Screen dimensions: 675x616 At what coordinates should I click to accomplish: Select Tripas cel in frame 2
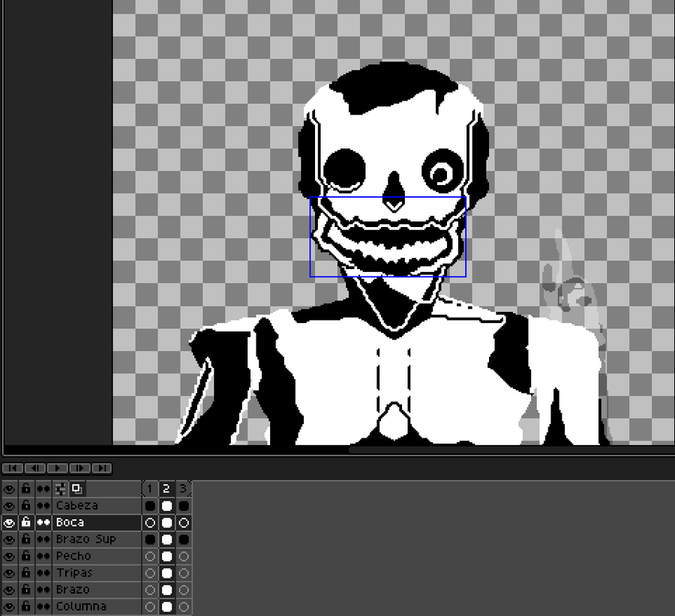pos(166,573)
